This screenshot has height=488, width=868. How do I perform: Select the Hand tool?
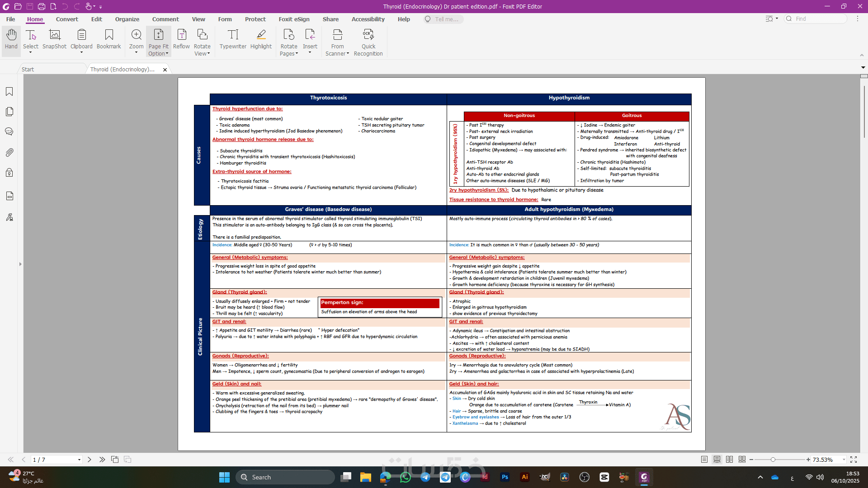11,39
